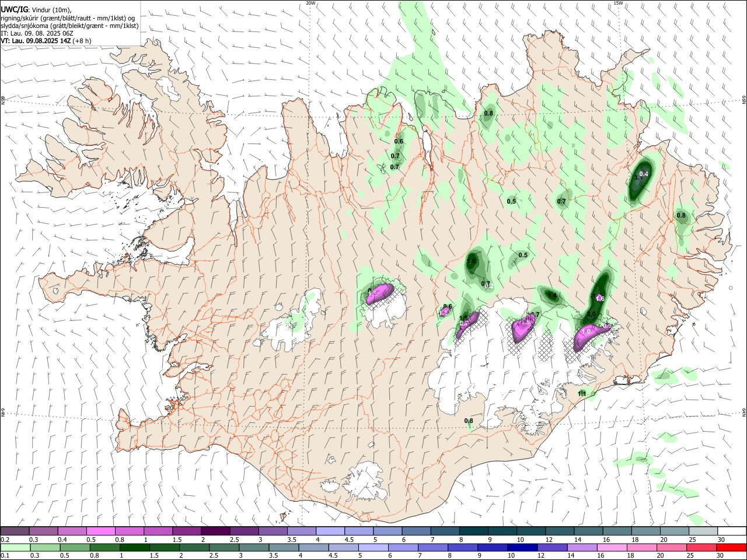Click the 12 label in the bottom legend row
The width and height of the screenshot is (747, 560).
541,555
